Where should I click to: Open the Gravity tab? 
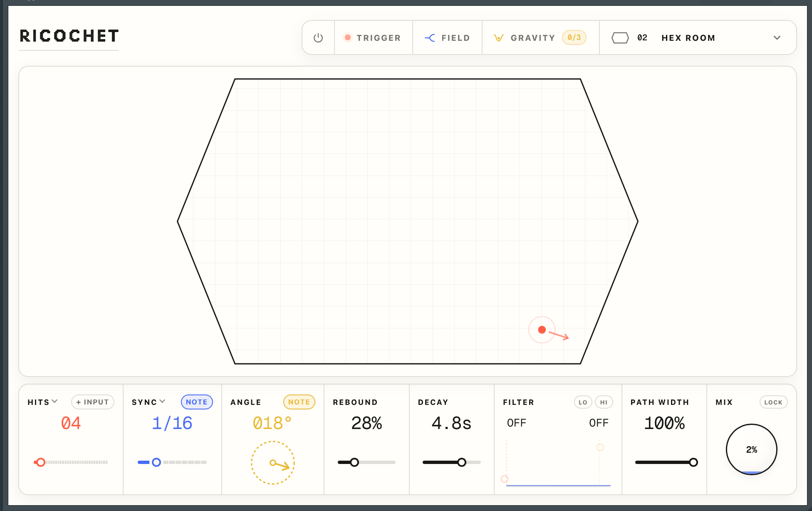(x=540, y=38)
